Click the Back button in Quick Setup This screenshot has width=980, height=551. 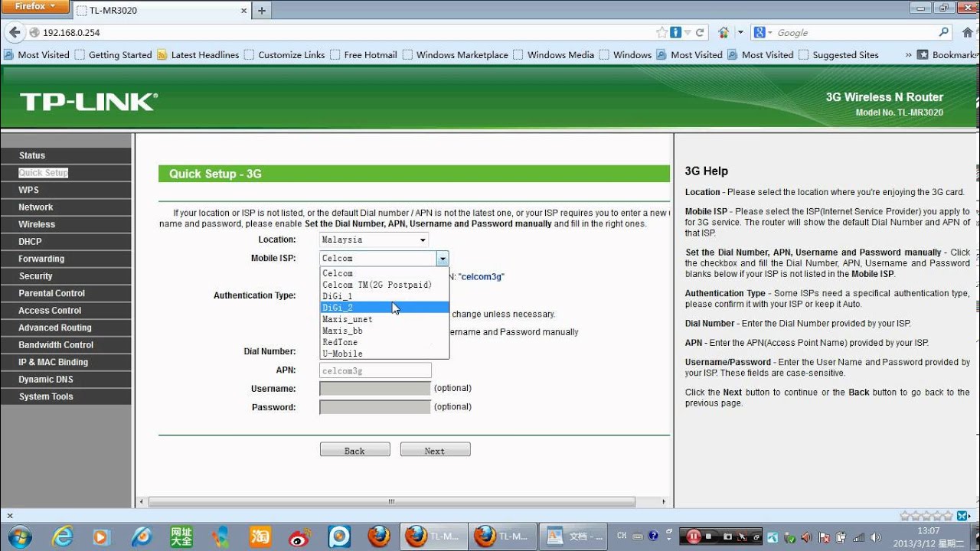click(354, 450)
